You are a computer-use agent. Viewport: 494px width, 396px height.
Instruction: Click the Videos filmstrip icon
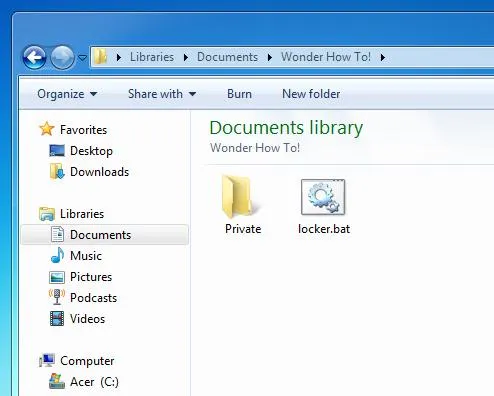point(57,318)
